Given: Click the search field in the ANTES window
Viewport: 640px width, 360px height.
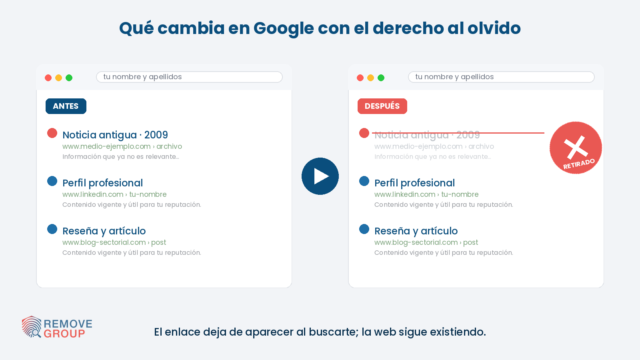Looking at the screenshot, I should click(189, 77).
